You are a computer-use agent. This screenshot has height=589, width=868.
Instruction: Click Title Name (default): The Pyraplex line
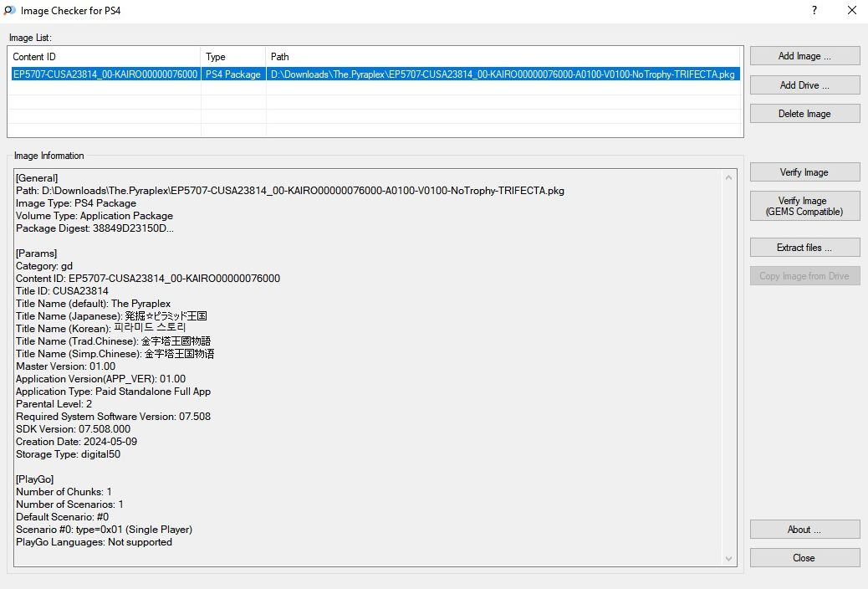[x=93, y=304]
